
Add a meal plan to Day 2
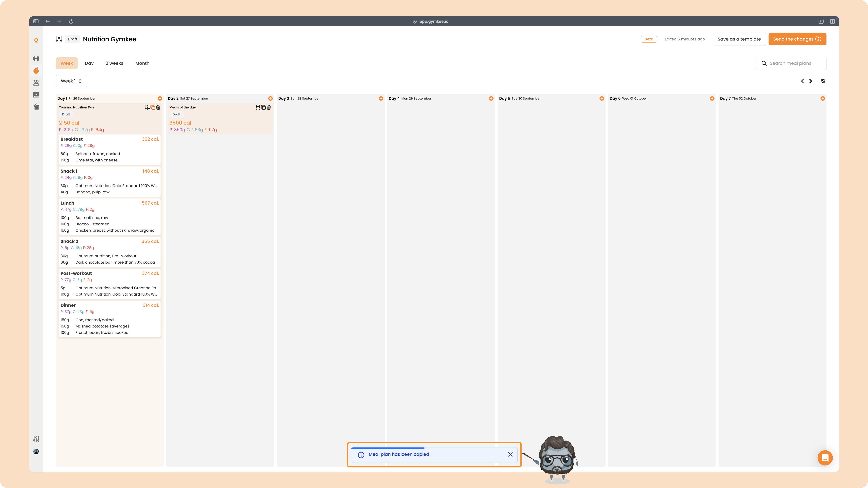(x=270, y=98)
